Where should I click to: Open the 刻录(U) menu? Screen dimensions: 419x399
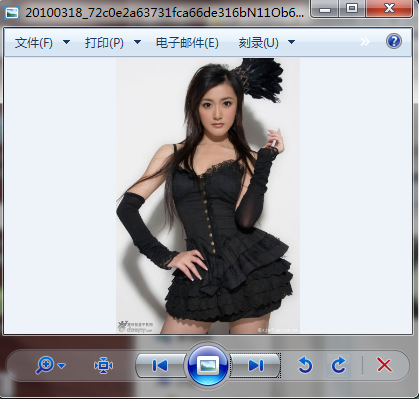258,43
